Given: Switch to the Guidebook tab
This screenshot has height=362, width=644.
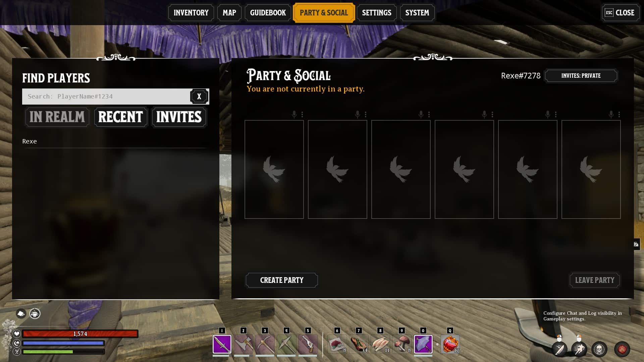Looking at the screenshot, I should [268, 13].
